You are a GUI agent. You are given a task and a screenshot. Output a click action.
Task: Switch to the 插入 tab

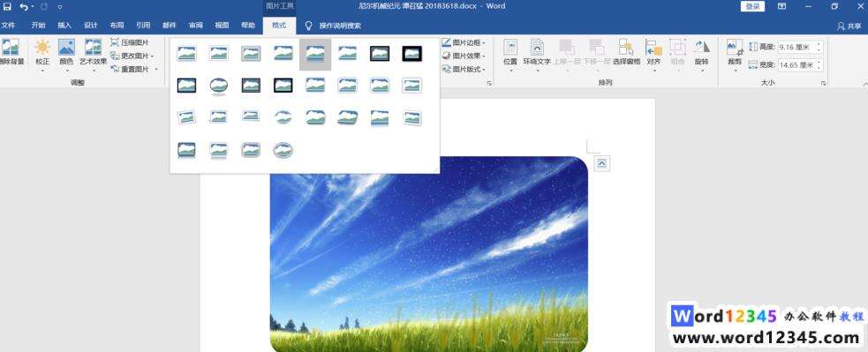(x=64, y=26)
